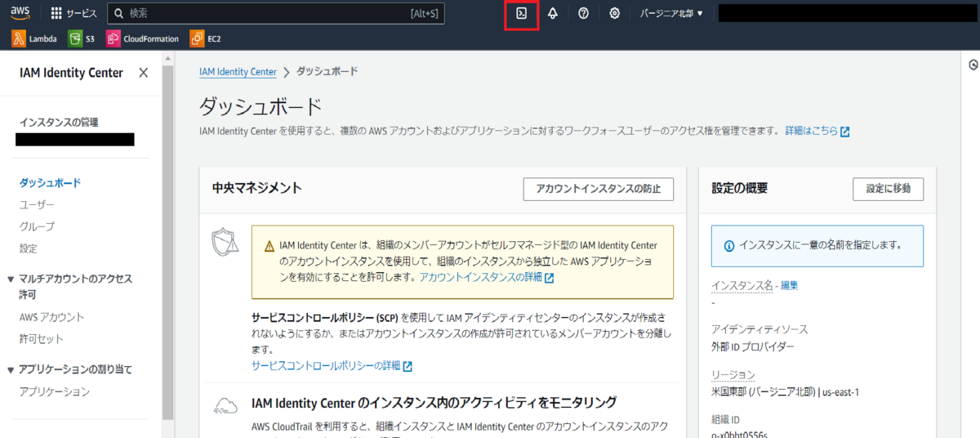
Task: Click the 外部 ID プロバイダー text
Action: [753, 346]
